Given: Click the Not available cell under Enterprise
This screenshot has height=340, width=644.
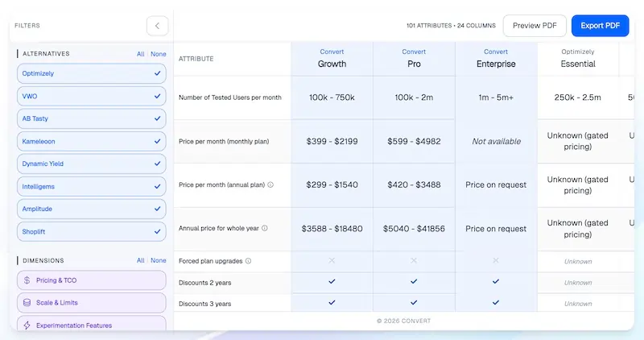Looking at the screenshot, I should [x=496, y=142].
